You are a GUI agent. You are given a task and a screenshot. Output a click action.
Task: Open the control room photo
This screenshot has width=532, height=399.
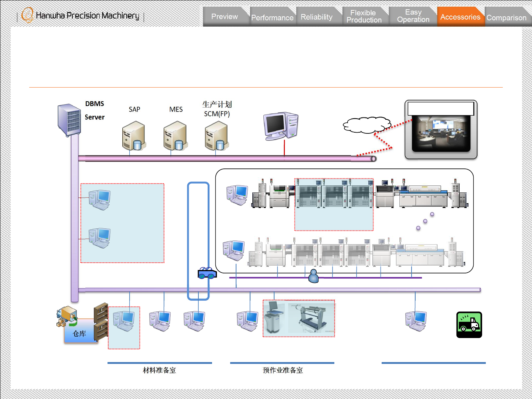tap(441, 133)
